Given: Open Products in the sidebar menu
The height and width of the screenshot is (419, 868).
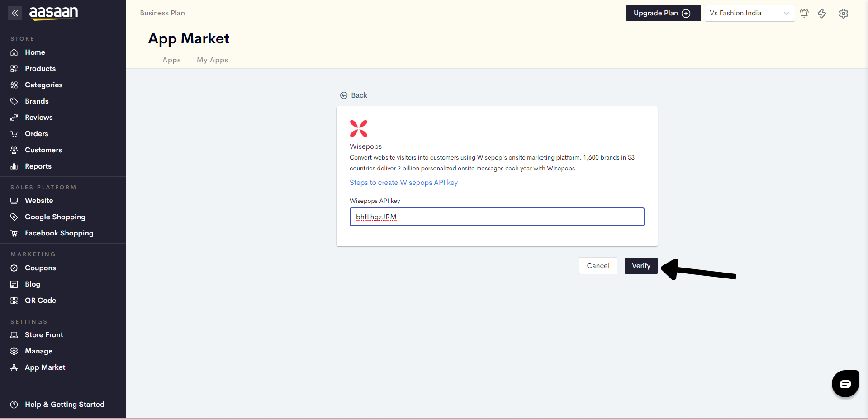Looking at the screenshot, I should [x=40, y=69].
